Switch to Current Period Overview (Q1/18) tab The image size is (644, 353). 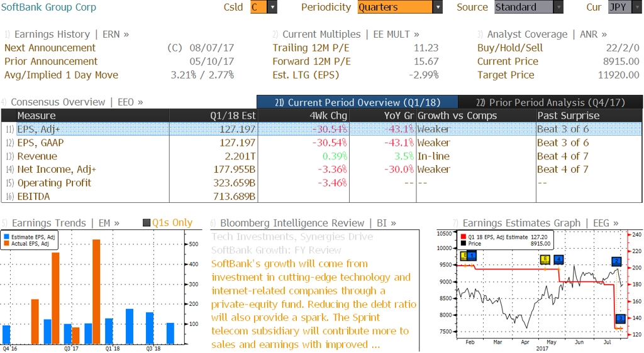coord(357,102)
